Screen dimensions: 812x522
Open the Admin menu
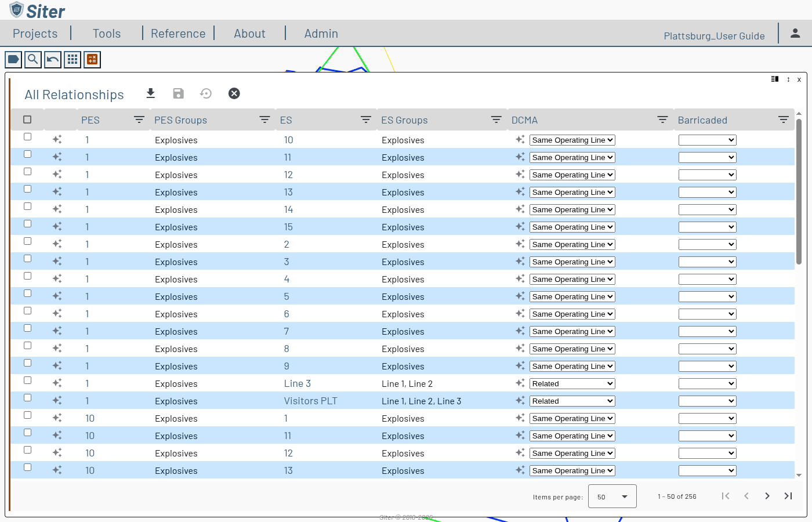pyautogui.click(x=321, y=34)
